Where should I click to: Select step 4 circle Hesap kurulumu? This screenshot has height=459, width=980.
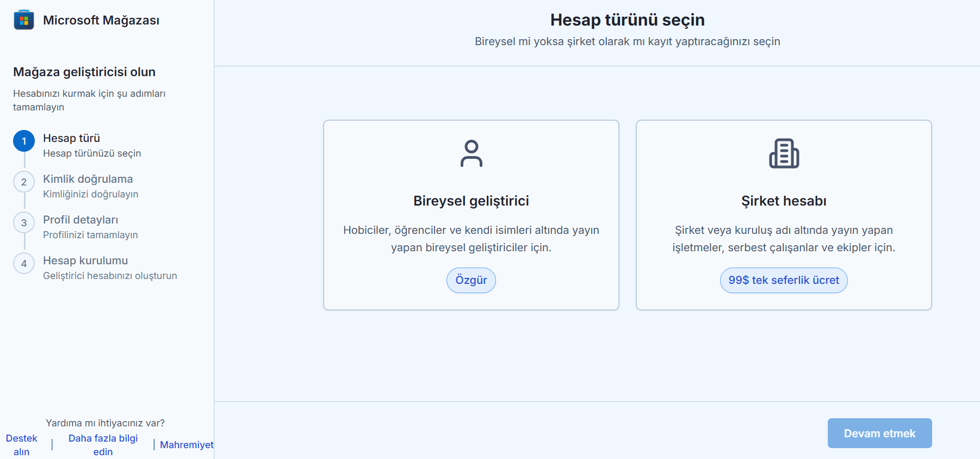pyautogui.click(x=24, y=263)
